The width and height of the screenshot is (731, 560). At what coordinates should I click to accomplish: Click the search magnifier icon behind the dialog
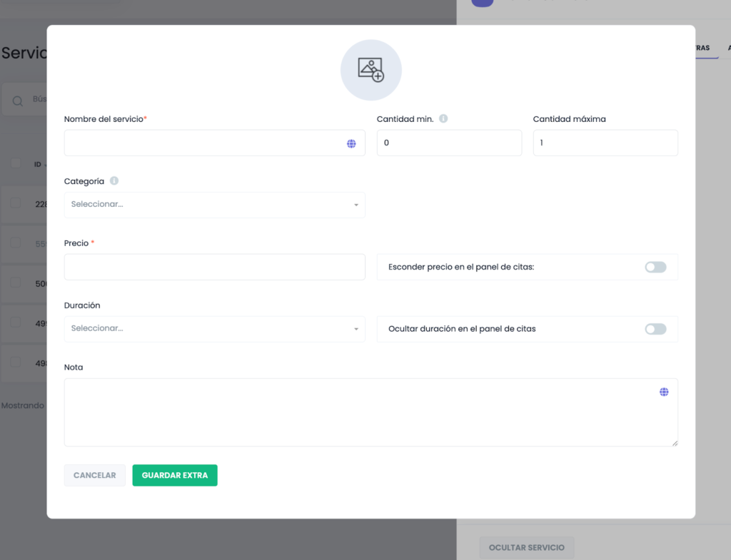(18, 101)
